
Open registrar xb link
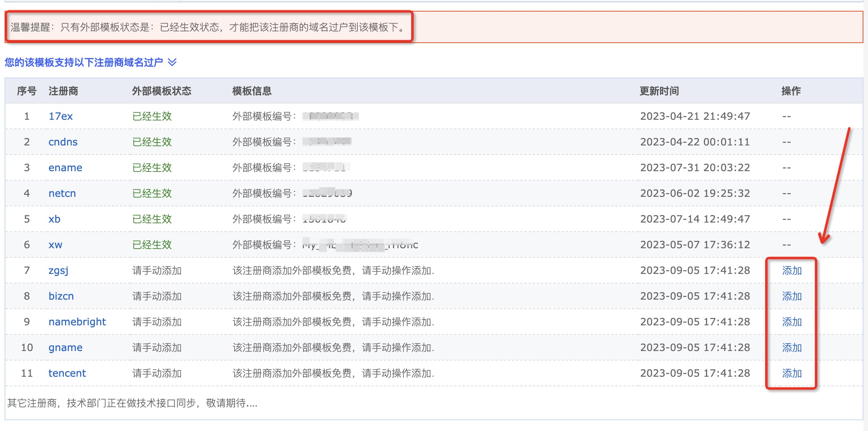(x=54, y=219)
